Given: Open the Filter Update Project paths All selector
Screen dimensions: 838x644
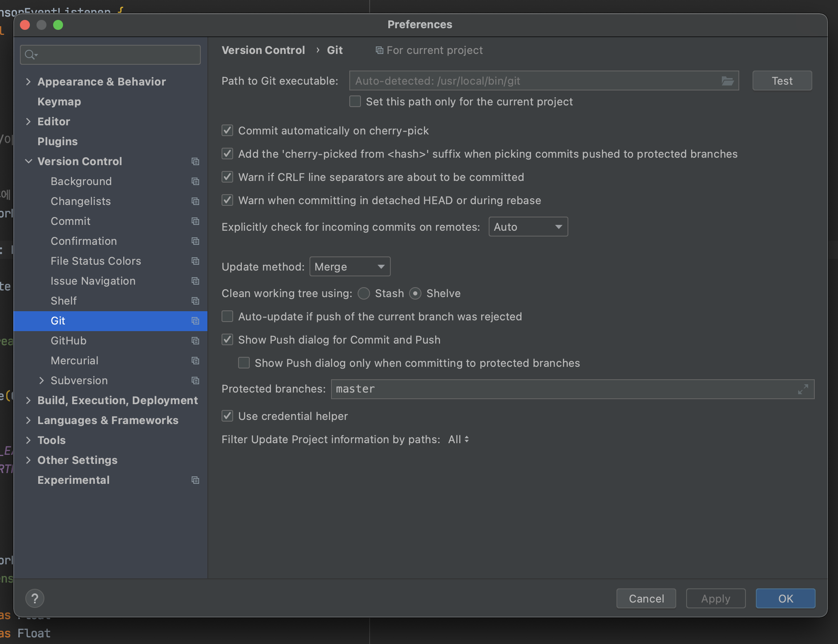Looking at the screenshot, I should click(458, 439).
